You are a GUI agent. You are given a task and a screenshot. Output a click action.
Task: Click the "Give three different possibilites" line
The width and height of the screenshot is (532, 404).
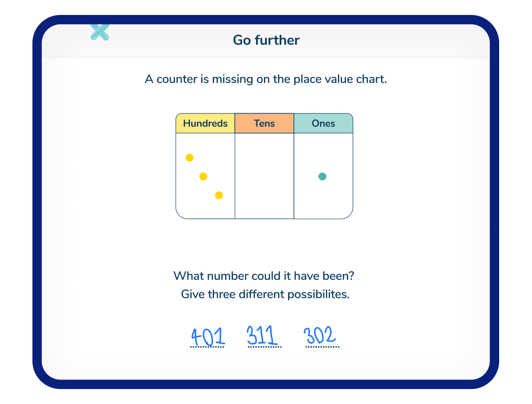pyautogui.click(x=265, y=294)
